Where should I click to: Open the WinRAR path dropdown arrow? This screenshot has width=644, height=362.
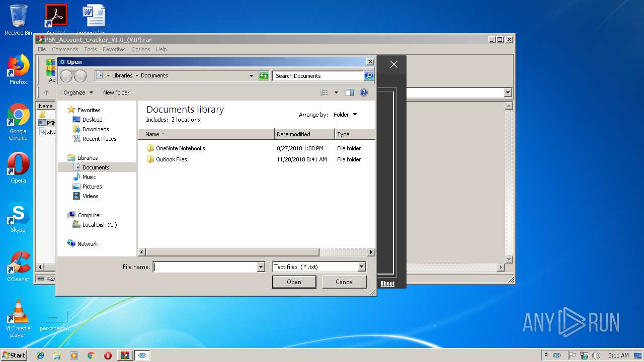point(508,93)
